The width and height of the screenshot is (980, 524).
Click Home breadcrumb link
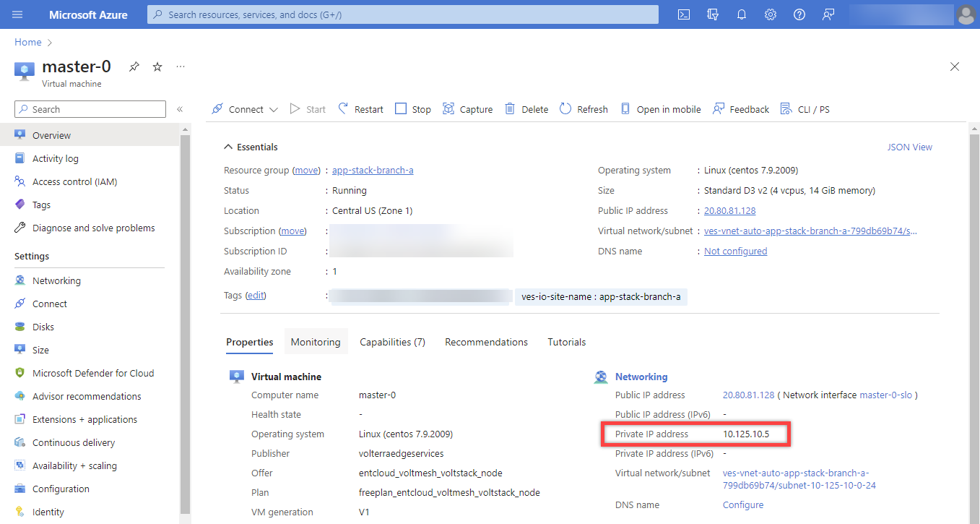tap(28, 42)
